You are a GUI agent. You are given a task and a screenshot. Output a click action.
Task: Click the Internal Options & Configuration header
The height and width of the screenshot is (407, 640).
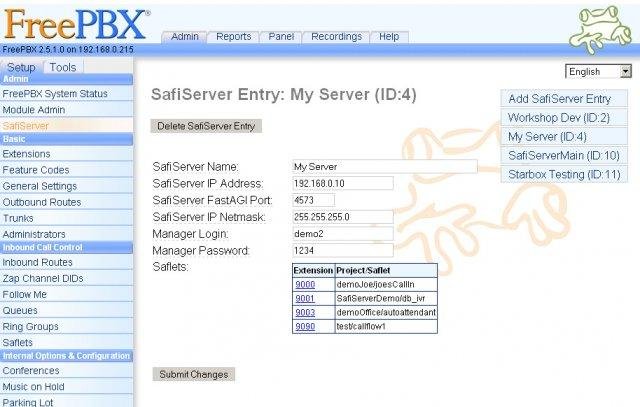pyautogui.click(x=67, y=356)
